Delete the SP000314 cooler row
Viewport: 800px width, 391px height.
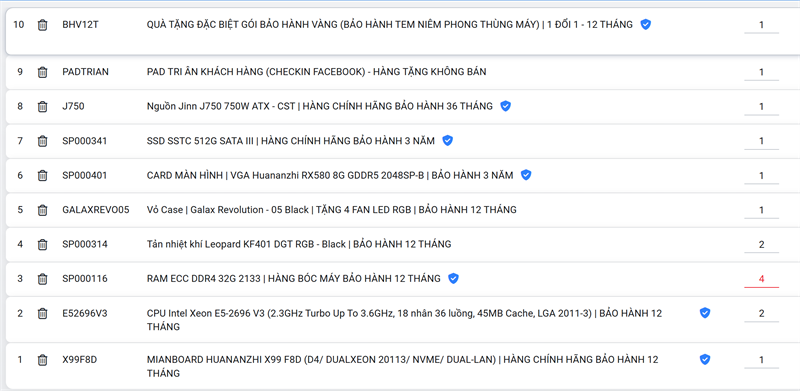click(42, 245)
